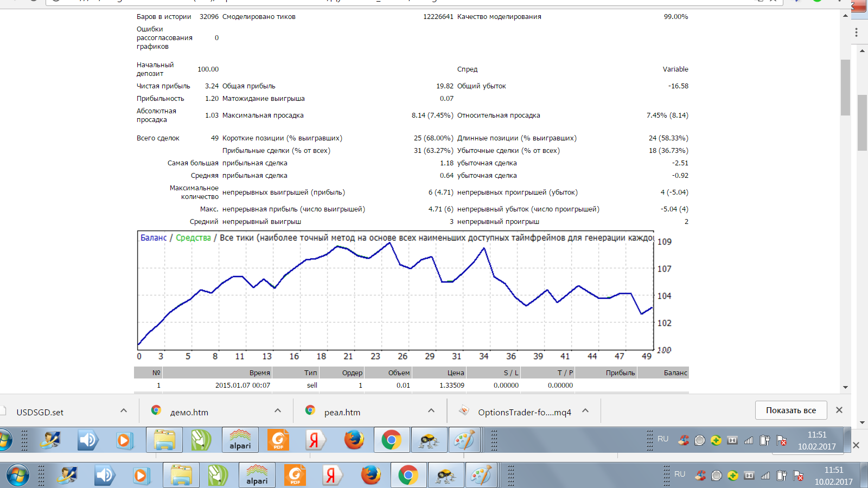
Task: Open the orange PDF app on lower taskbar
Action: pos(295,475)
